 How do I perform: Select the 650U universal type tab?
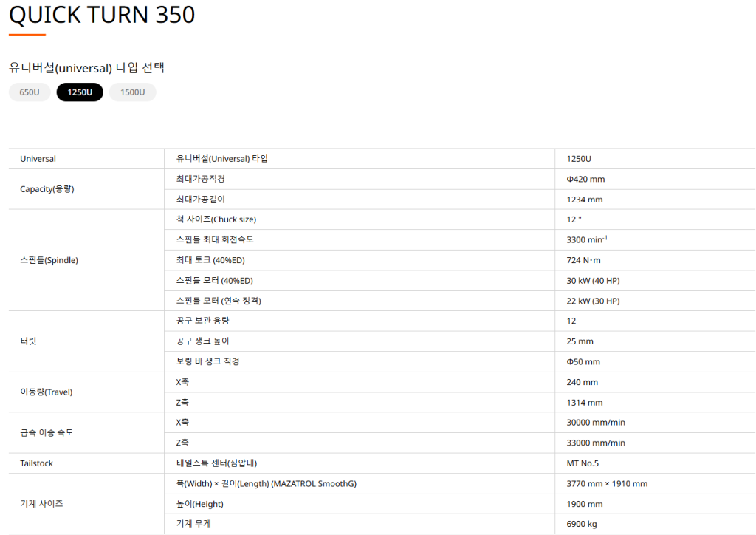[x=30, y=92]
